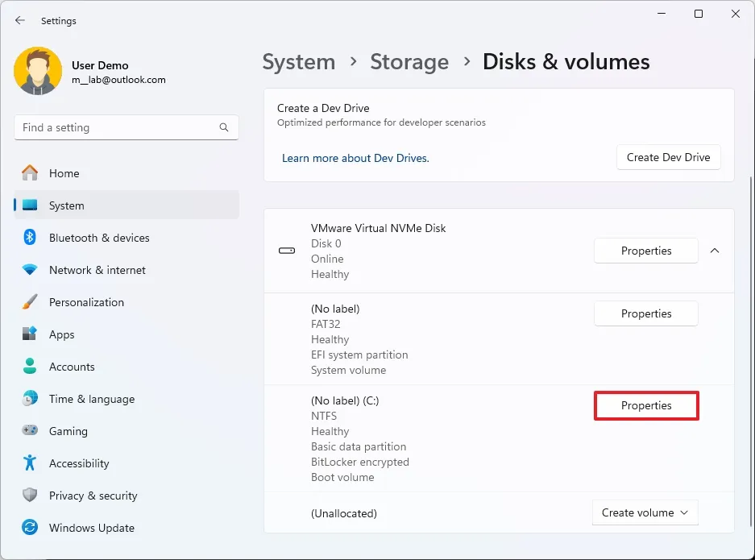The height and width of the screenshot is (560, 755).
Task: Click the Find a setting search box
Action: point(126,127)
